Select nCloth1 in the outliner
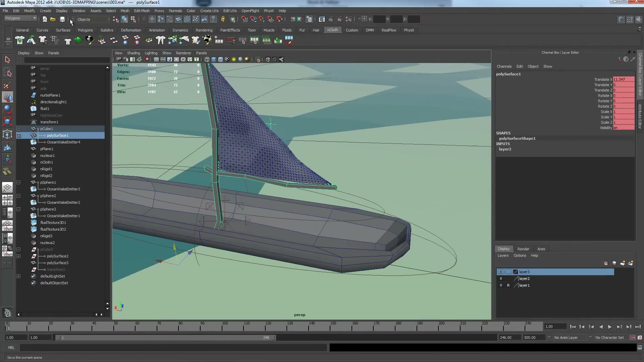Viewport: 644px width, 362px height. 47,162
